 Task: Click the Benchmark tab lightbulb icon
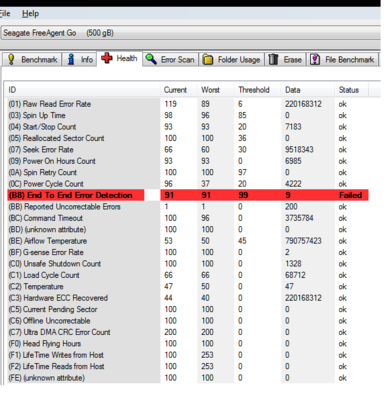coord(11,59)
